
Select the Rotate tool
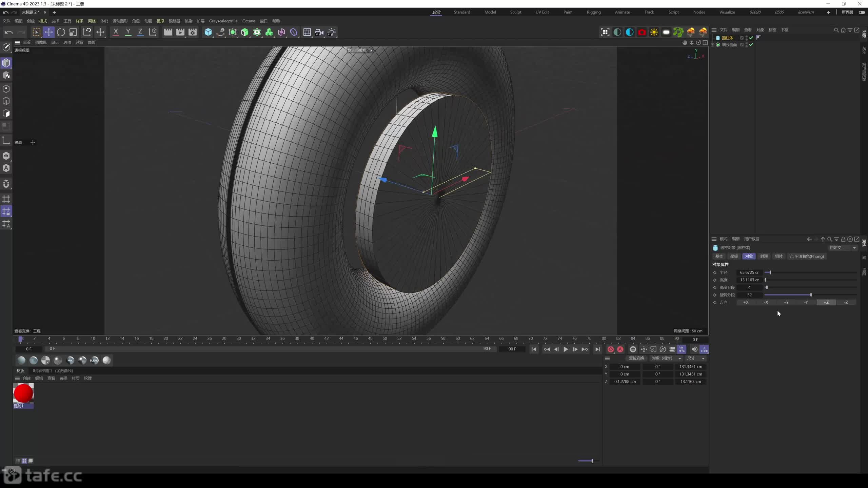(61, 32)
